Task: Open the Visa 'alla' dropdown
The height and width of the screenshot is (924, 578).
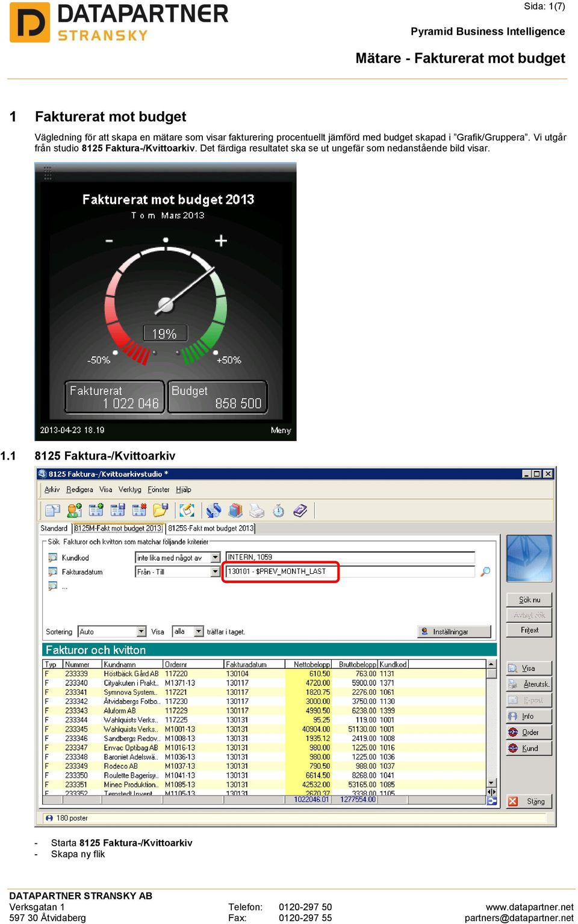Action: pos(199,632)
